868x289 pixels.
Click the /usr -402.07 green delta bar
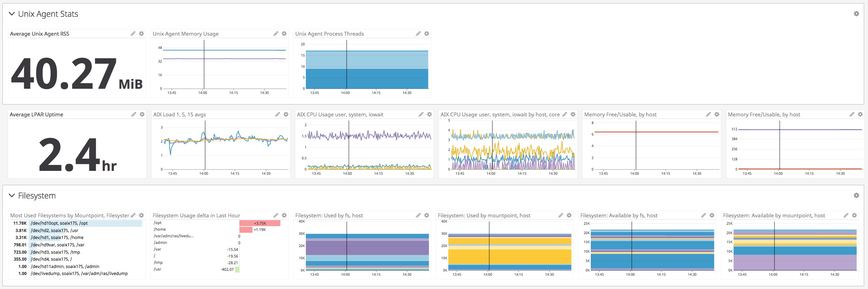pyautogui.click(x=237, y=269)
